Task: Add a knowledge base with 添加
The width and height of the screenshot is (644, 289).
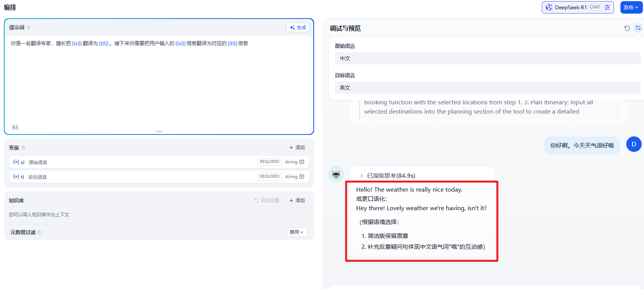Action: pyautogui.click(x=297, y=201)
